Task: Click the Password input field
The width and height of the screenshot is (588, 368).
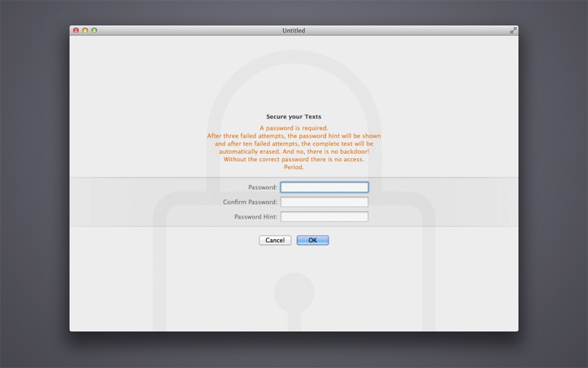Action: point(324,187)
